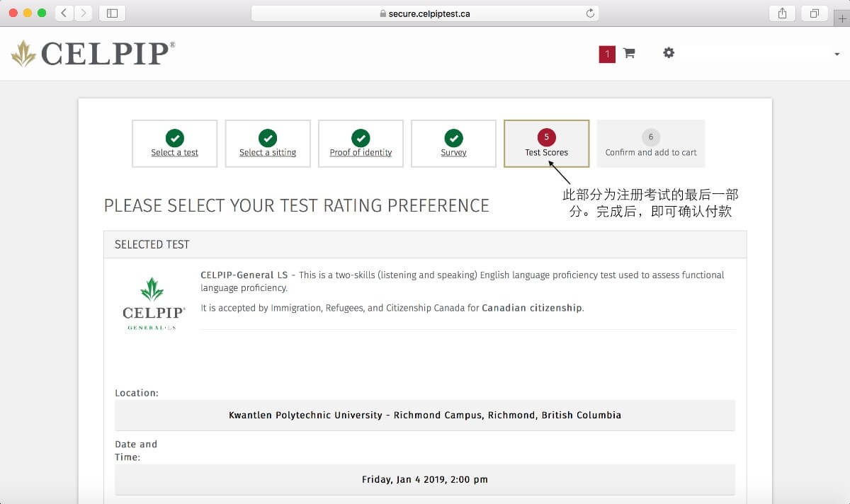The height and width of the screenshot is (504, 850).
Task: Click the Friday, Jan 4 2019 date field
Action: pos(425,479)
